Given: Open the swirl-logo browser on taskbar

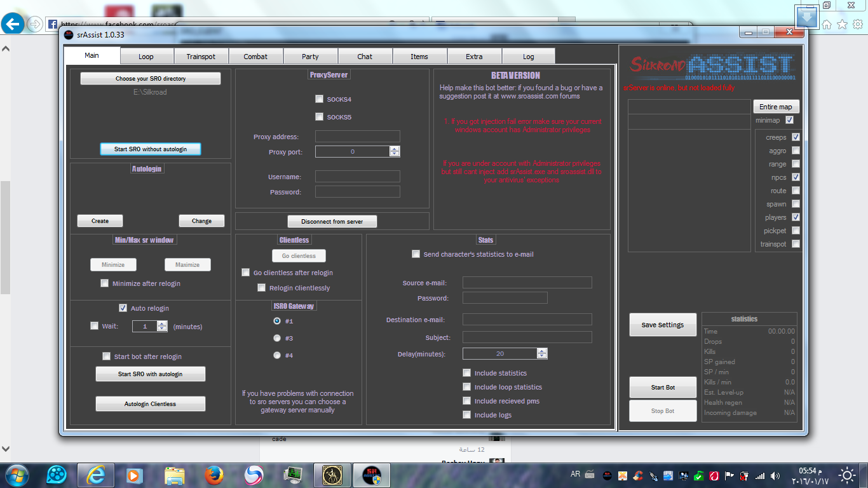Looking at the screenshot, I should [254, 475].
